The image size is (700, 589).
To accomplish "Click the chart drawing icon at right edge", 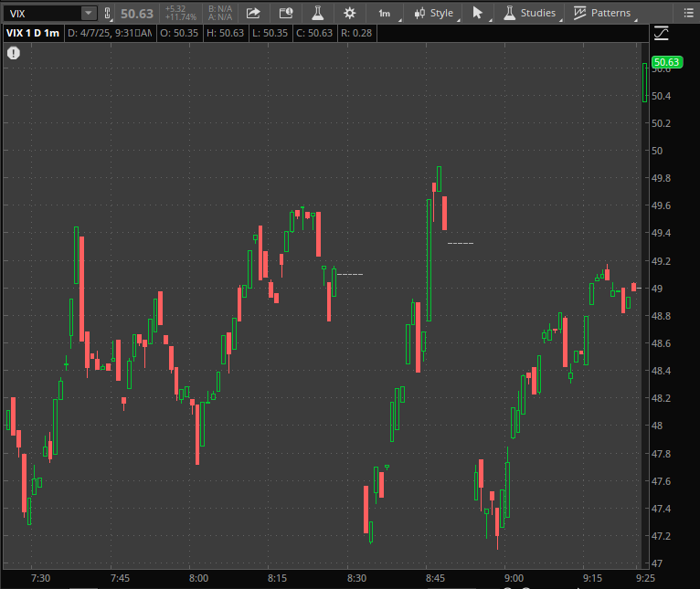I will point(661,34).
